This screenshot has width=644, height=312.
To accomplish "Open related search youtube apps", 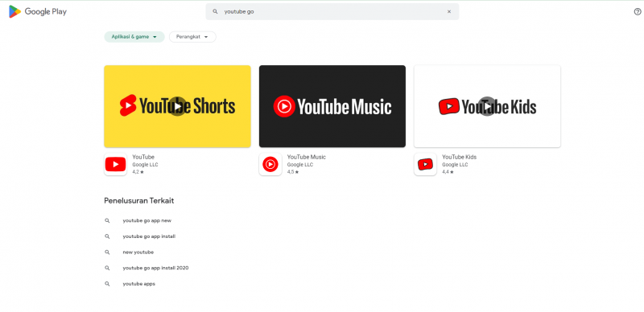I will 138,284.
